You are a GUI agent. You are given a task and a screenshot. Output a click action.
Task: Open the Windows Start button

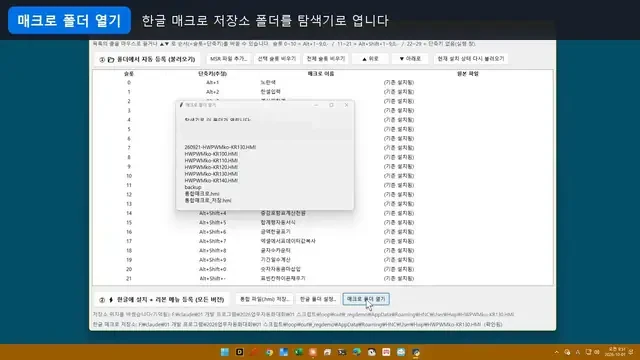224,352
